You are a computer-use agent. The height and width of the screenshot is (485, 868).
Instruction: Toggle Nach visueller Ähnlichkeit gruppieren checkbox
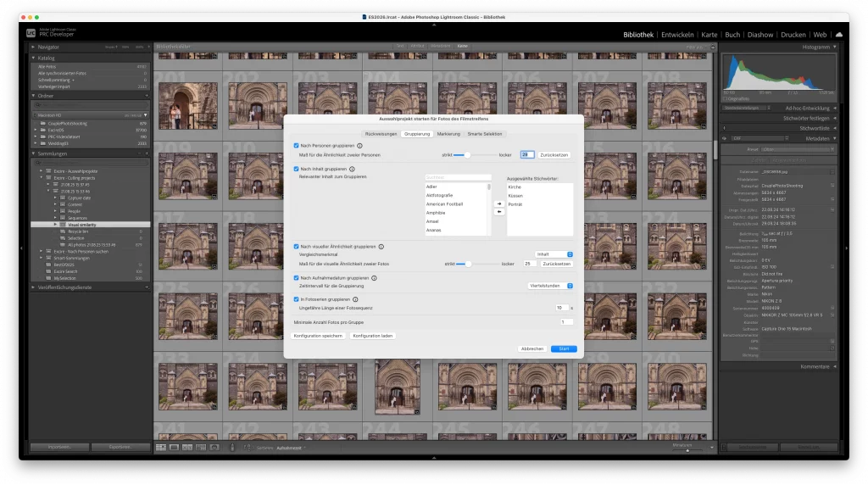pyautogui.click(x=295, y=246)
